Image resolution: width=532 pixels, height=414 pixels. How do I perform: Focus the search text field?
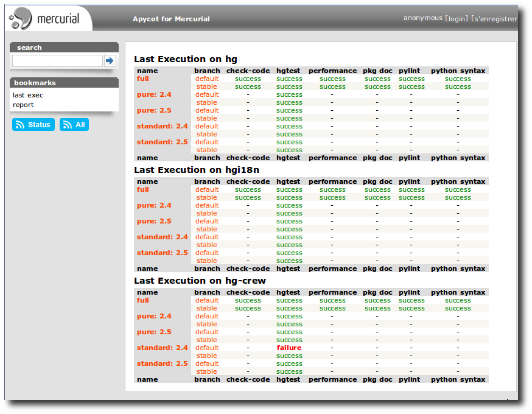point(57,61)
